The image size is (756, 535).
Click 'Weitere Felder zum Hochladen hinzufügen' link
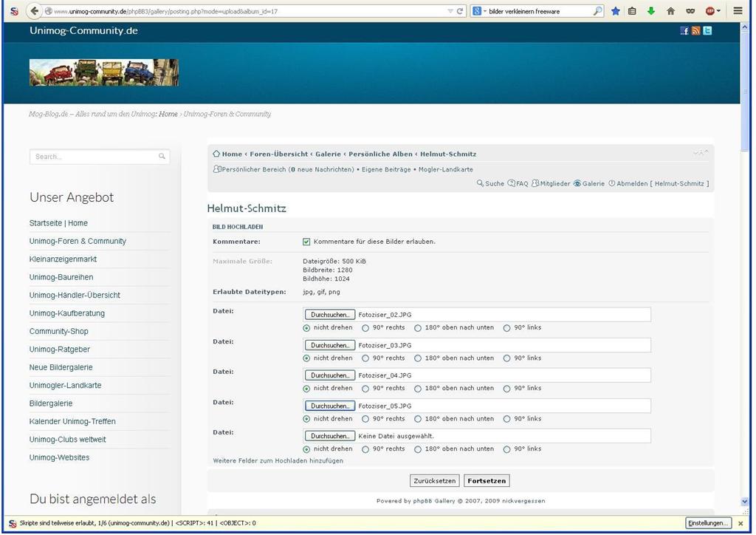[278, 461]
